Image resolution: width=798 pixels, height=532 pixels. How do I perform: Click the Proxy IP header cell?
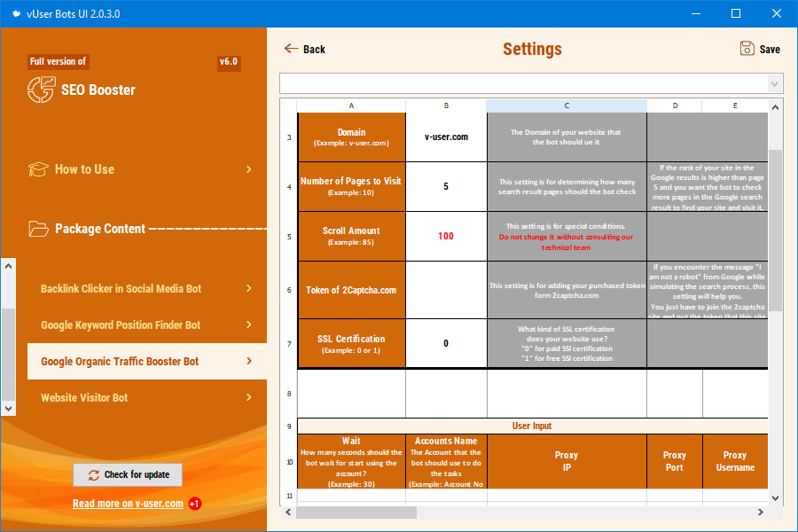[x=567, y=461]
